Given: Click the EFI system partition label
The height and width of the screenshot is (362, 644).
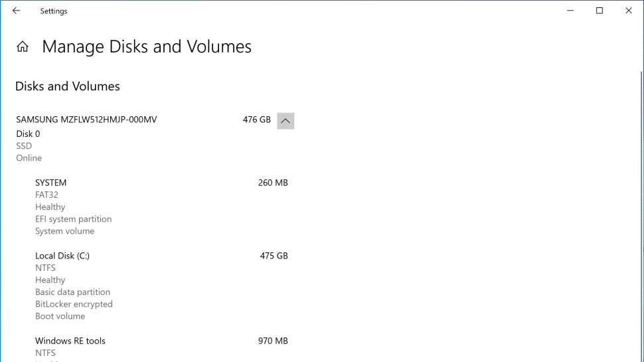Looking at the screenshot, I should pyautogui.click(x=73, y=219).
